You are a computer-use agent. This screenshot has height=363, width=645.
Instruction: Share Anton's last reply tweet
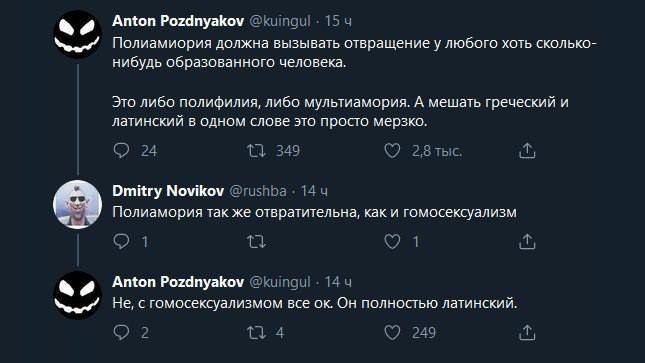click(x=527, y=333)
